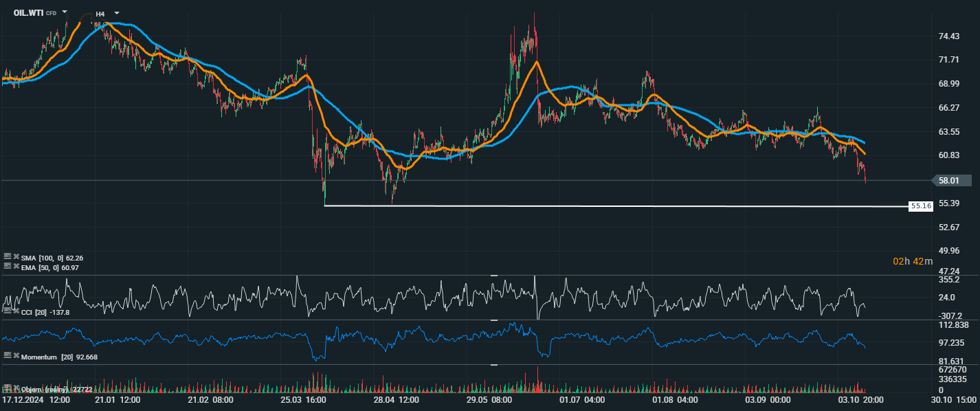Screen dimensions: 980x411
Task: Open the CCI indicator settings icon
Action: pyautogui.click(x=8, y=311)
